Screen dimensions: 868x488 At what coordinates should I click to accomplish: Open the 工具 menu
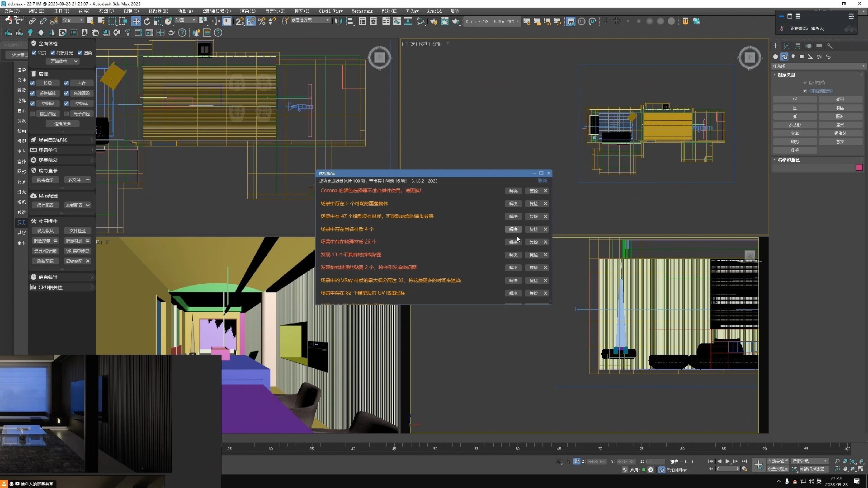pos(61,11)
